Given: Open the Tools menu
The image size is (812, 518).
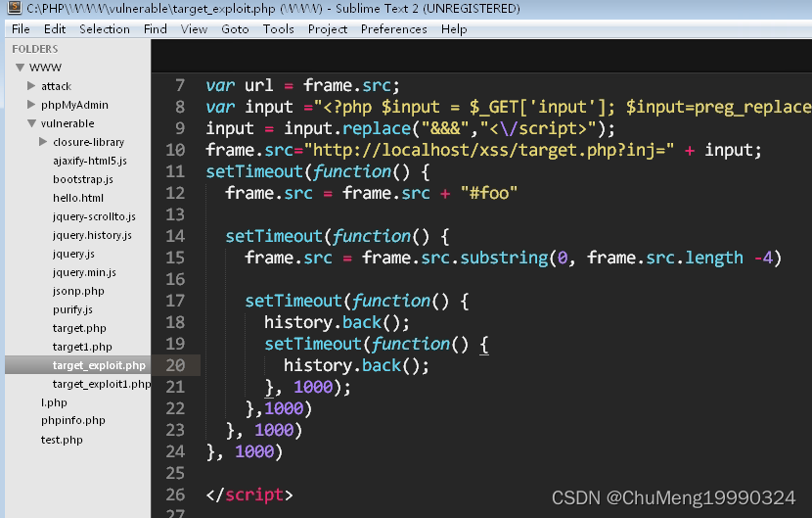Looking at the screenshot, I should point(278,29).
